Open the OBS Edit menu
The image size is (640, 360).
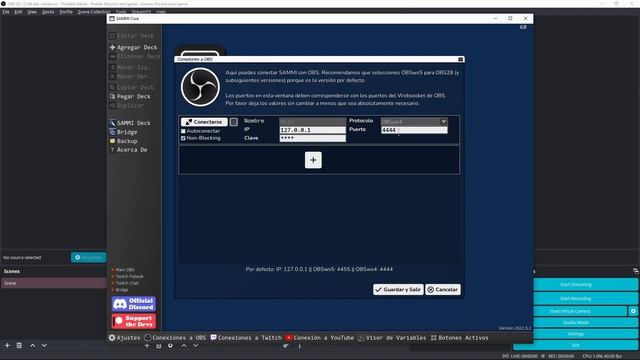(x=18, y=12)
